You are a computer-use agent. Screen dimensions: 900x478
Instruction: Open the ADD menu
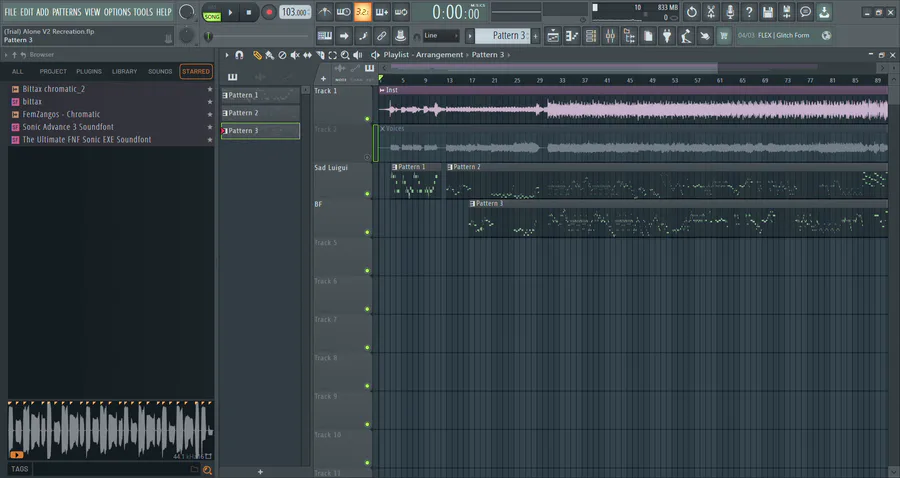(x=42, y=12)
